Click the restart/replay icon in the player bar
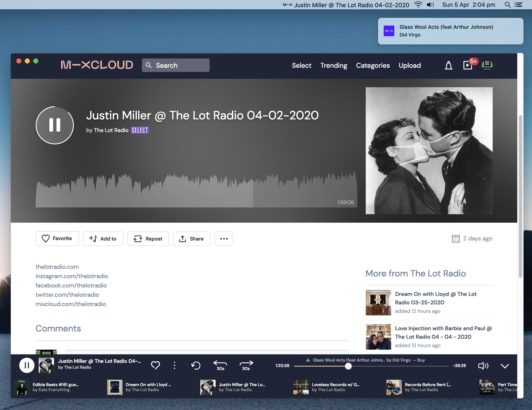The height and width of the screenshot is (410, 532). click(196, 365)
